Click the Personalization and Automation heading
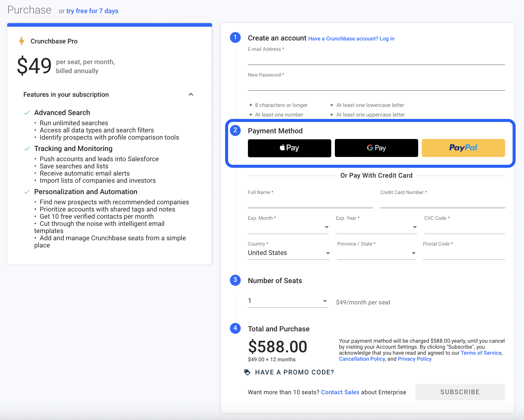The height and width of the screenshot is (420, 524). coord(86,192)
